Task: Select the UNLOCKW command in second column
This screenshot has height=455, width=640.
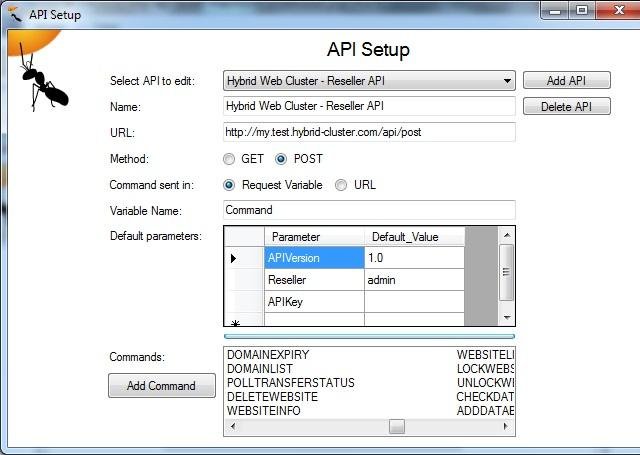Action: click(x=485, y=382)
